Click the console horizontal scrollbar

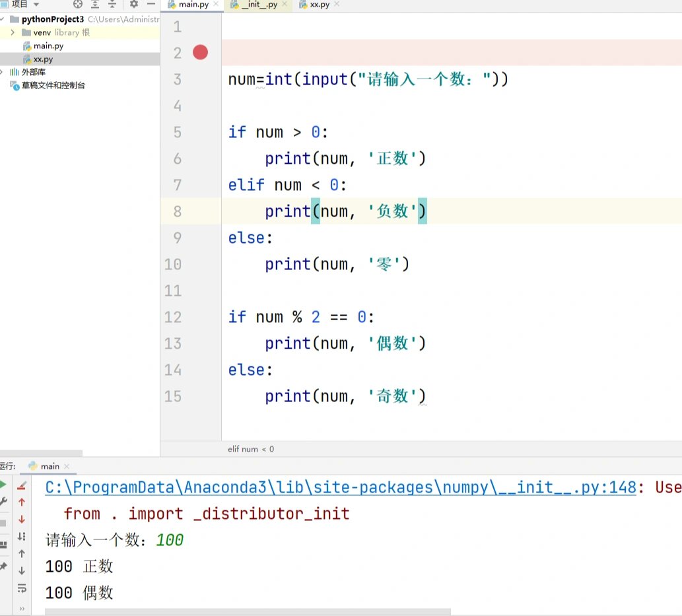248,612
